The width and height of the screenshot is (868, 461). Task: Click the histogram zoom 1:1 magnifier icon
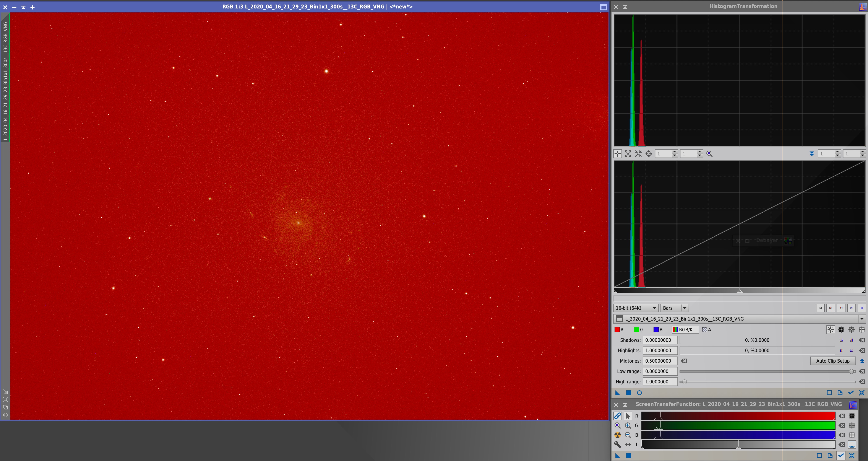coord(709,154)
